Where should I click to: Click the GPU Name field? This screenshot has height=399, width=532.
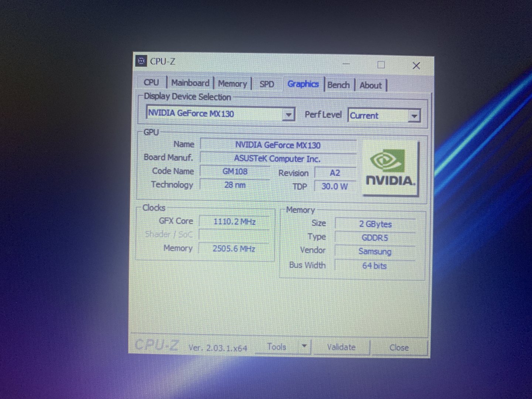[278, 145]
